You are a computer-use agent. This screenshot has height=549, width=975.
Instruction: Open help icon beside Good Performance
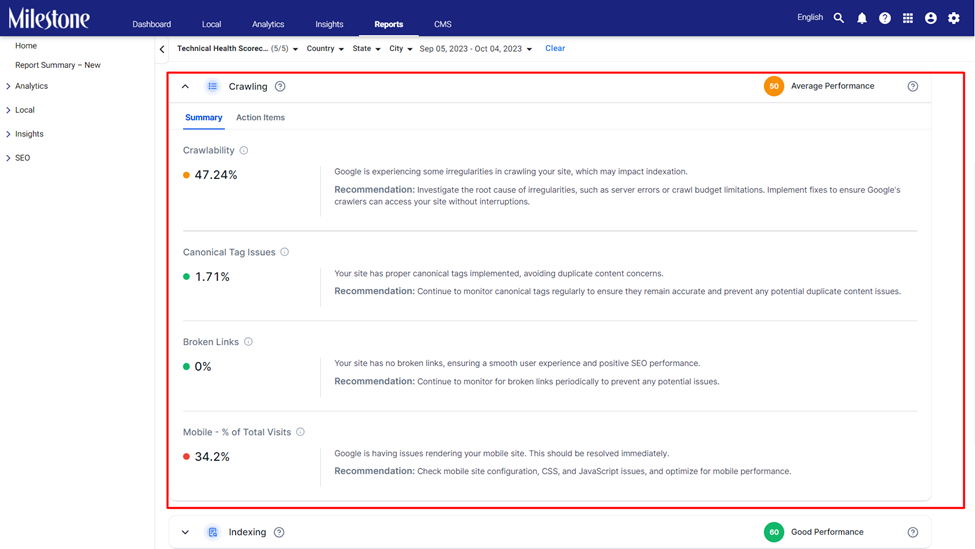click(913, 532)
